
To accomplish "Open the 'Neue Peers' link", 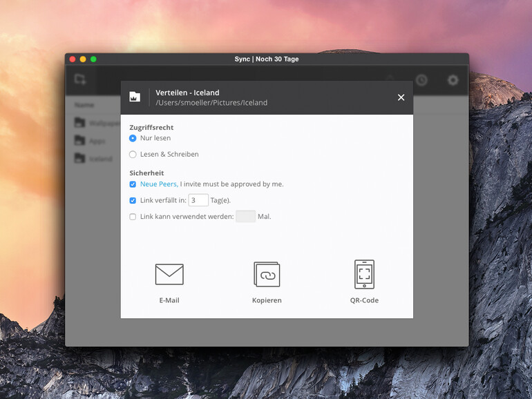I will [159, 184].
